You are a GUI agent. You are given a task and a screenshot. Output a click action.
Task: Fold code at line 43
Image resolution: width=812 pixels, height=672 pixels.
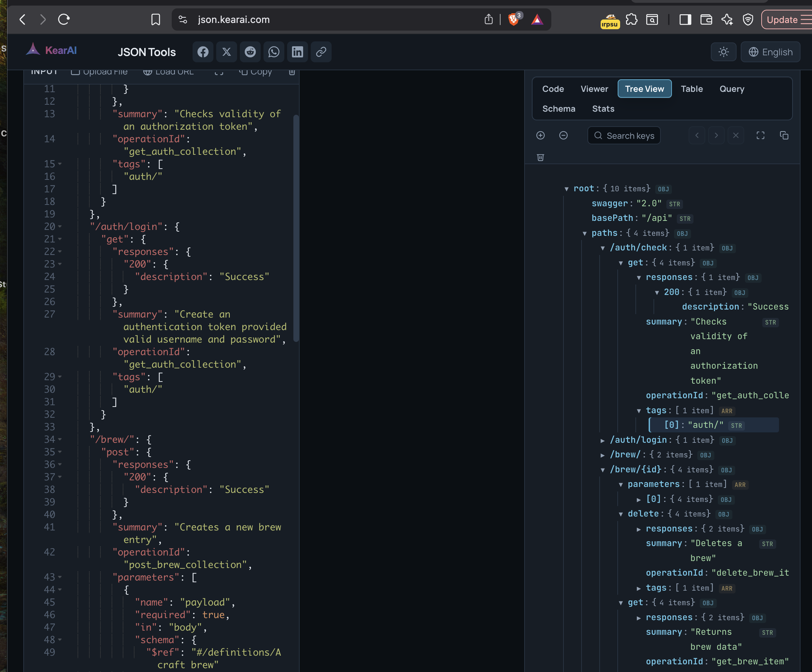click(x=60, y=577)
